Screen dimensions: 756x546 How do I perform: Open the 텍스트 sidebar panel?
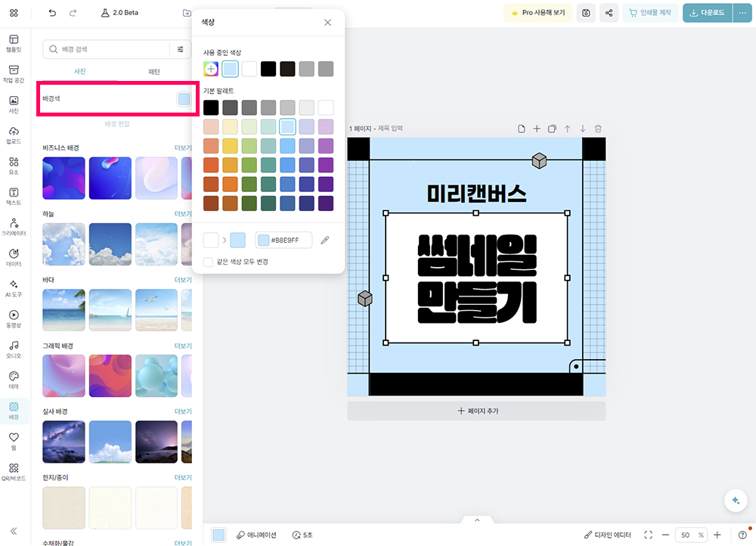pos(14,197)
